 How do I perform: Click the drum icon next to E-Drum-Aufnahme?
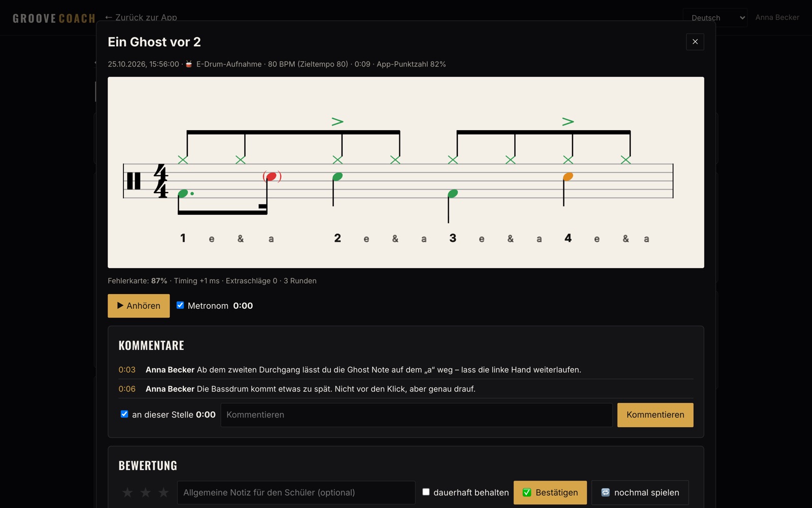[x=189, y=64]
